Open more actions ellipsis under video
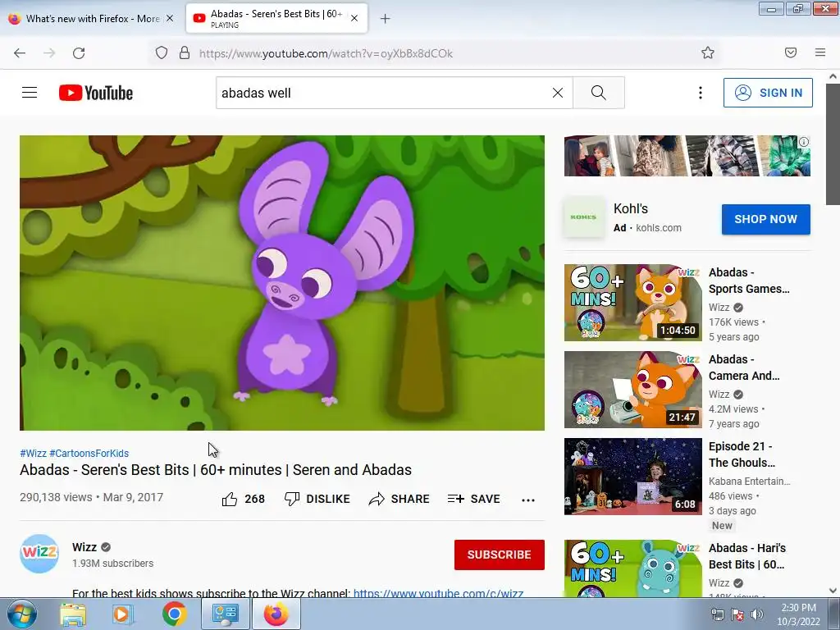 [x=528, y=500]
